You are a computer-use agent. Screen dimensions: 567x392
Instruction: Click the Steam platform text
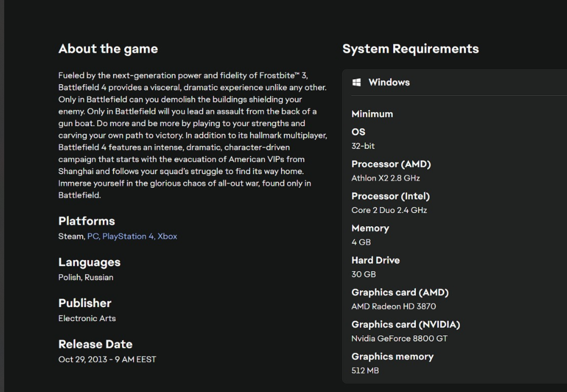pyautogui.click(x=71, y=236)
